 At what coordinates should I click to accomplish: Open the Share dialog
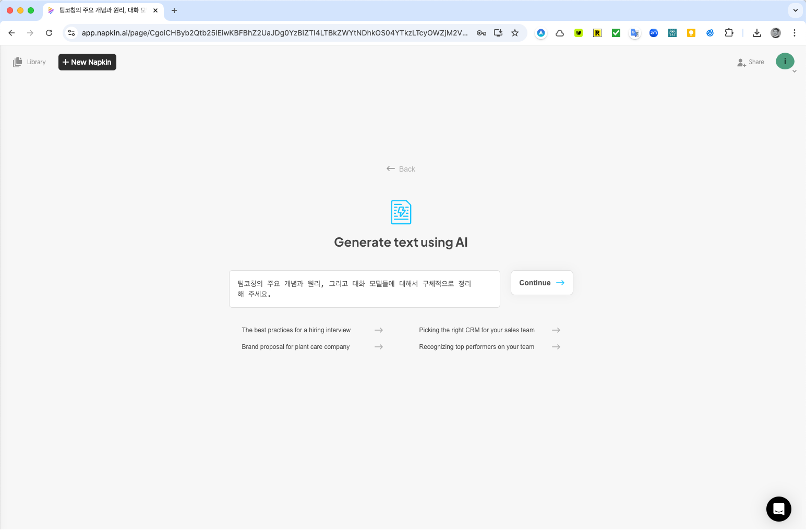tap(750, 62)
